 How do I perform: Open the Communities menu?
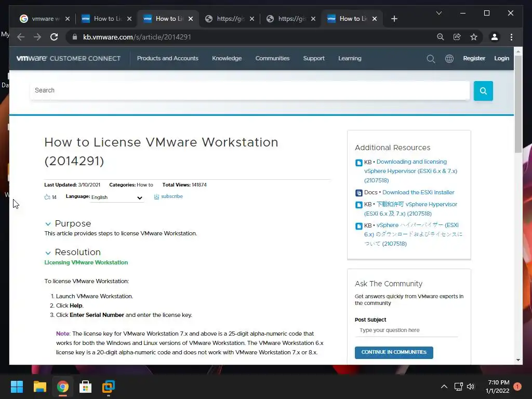pyautogui.click(x=272, y=58)
